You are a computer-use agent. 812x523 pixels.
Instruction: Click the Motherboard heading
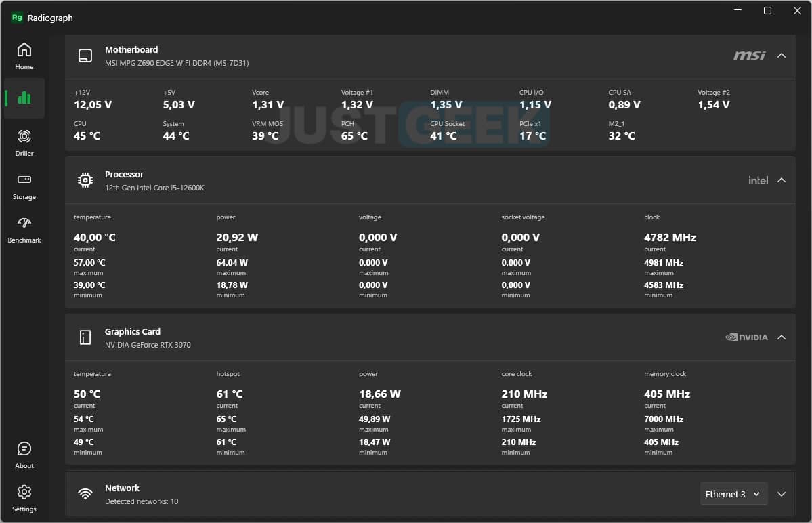(131, 49)
